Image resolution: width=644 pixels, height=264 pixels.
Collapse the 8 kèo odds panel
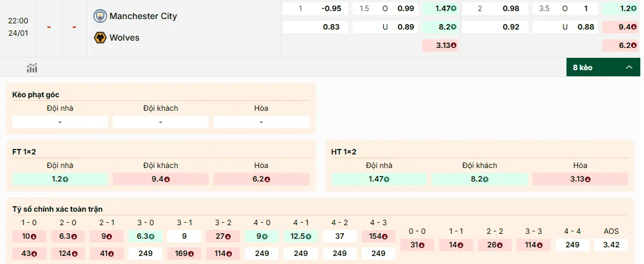pyautogui.click(x=603, y=67)
